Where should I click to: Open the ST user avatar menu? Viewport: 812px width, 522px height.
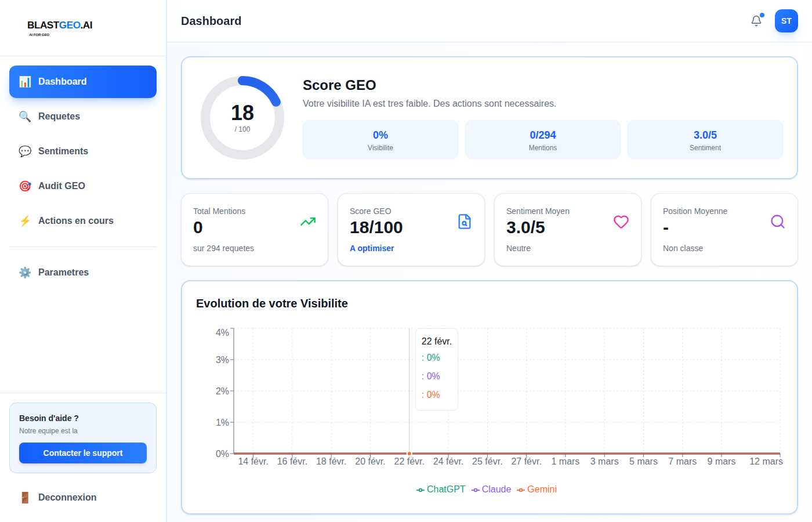point(786,21)
